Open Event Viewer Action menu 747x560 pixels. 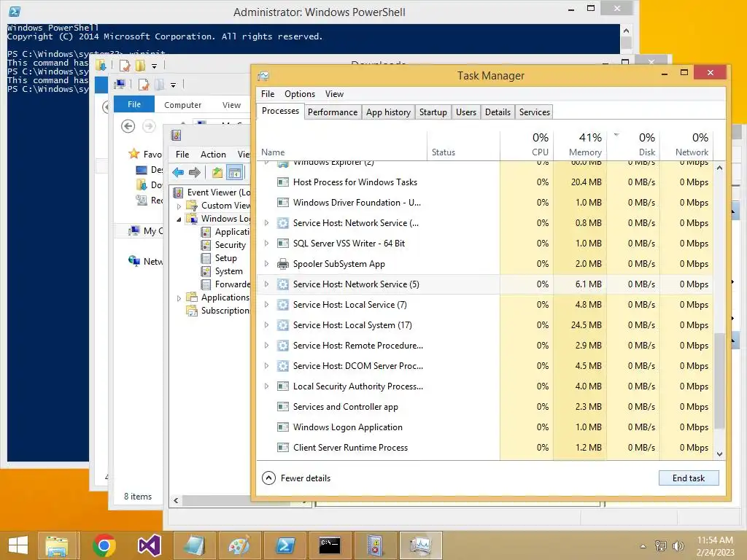(x=213, y=155)
